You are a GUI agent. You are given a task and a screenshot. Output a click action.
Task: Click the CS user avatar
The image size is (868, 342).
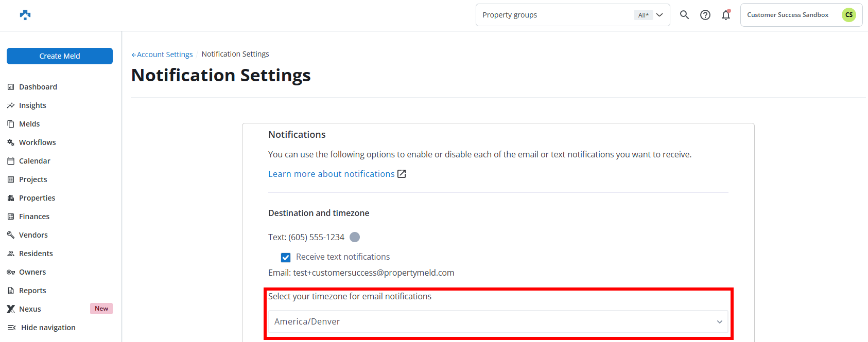pos(848,15)
